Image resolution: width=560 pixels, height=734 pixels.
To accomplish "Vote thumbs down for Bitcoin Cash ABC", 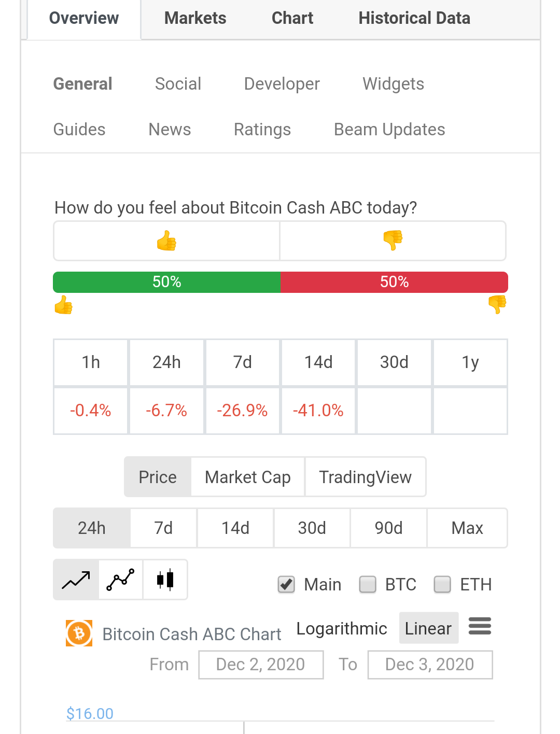I will [393, 241].
